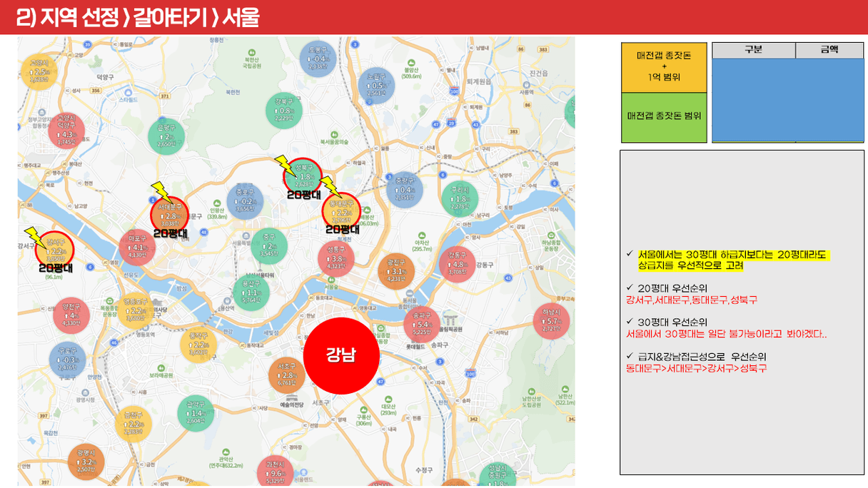868x488 pixels.
Task: Select the '서울에서 30평대는 일단 불가능이라고 봐야겠다..' line
Action: (727, 334)
